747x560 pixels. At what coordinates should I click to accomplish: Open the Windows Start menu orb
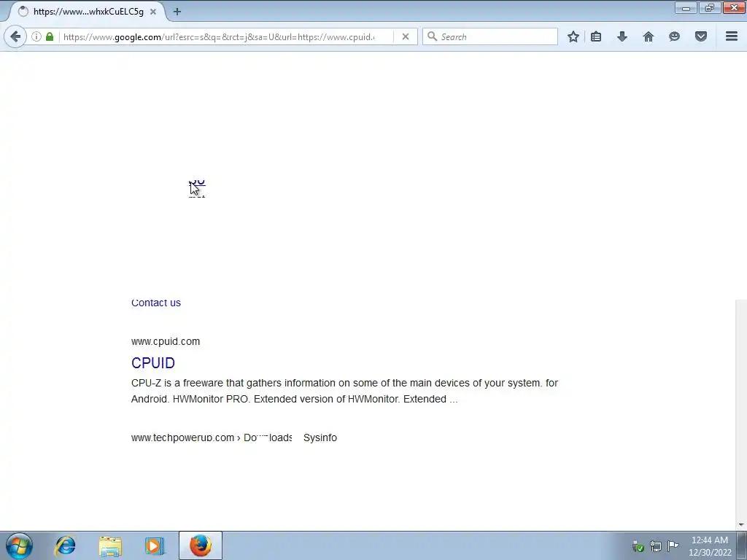pyautogui.click(x=19, y=545)
